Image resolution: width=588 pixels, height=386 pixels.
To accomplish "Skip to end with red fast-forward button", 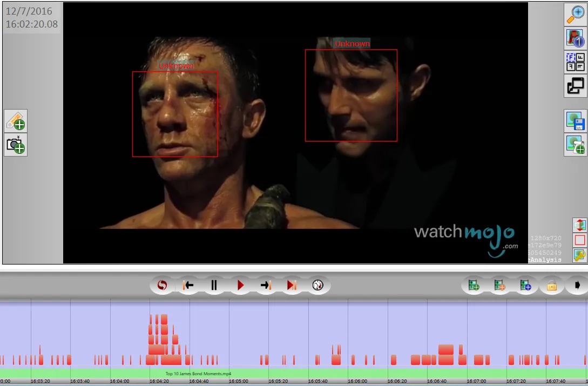I will coord(292,286).
